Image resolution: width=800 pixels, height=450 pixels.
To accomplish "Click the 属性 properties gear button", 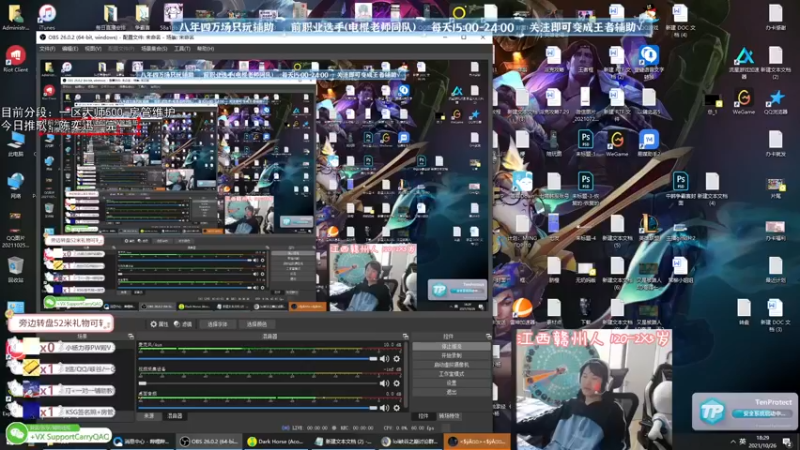I will coord(159,324).
